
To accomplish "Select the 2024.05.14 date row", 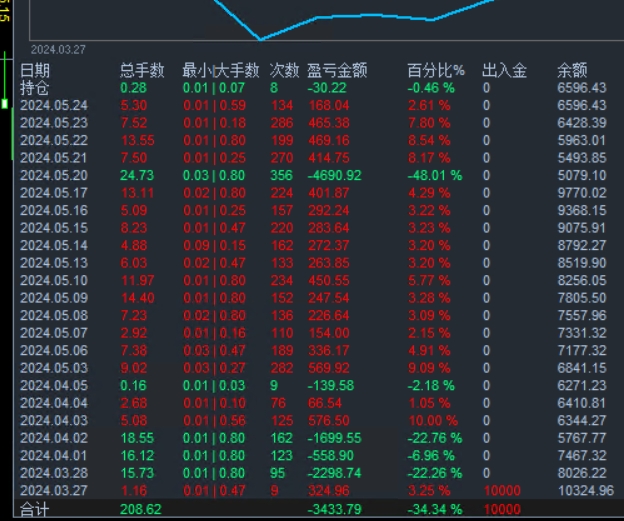I will 54,246.
